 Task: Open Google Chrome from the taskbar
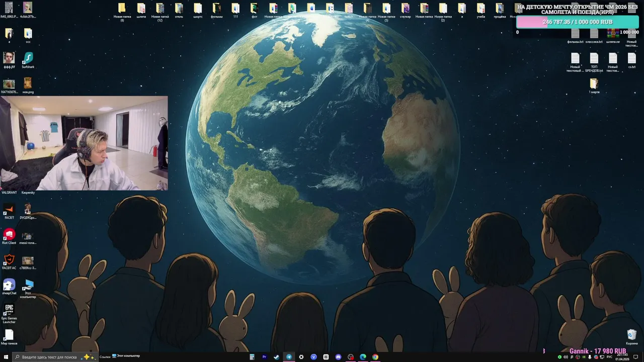coord(375,357)
